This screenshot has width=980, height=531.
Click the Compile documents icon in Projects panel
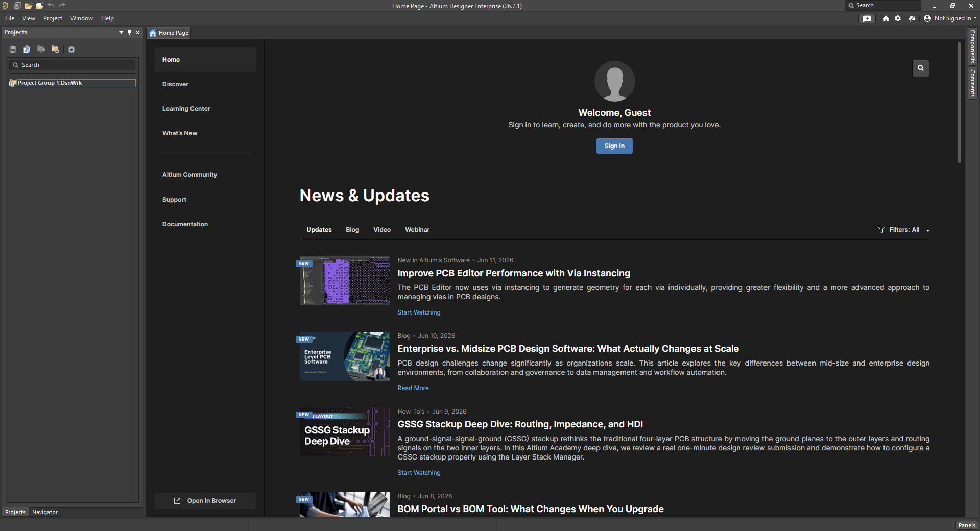(27, 50)
